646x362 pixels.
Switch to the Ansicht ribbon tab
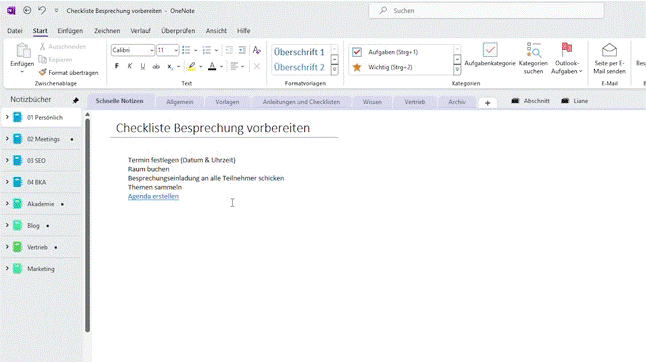216,31
